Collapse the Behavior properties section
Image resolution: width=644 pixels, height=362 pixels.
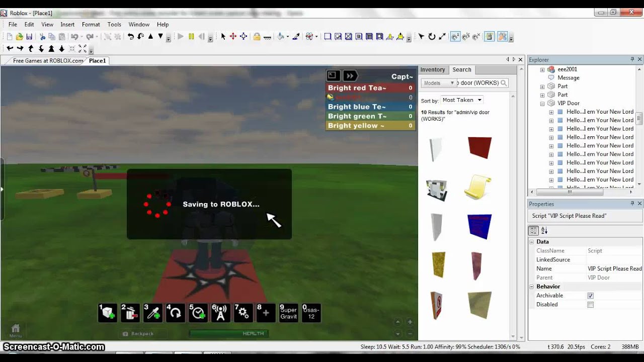tap(532, 287)
